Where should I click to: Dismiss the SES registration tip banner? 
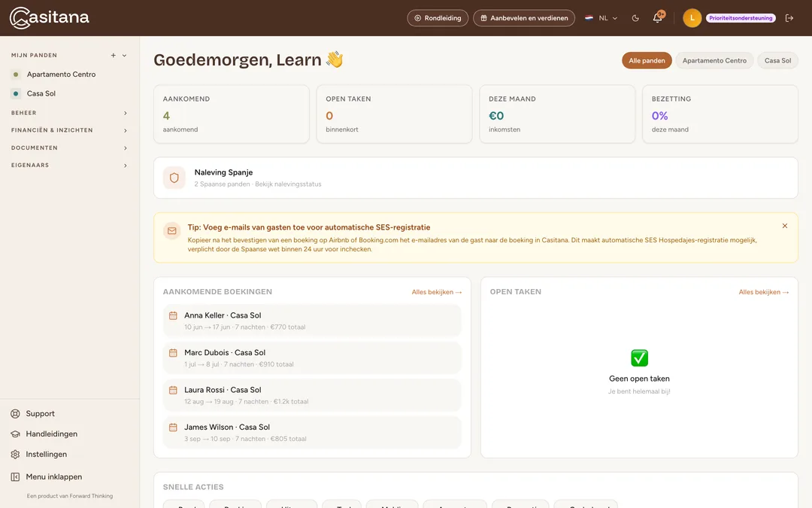tap(784, 226)
